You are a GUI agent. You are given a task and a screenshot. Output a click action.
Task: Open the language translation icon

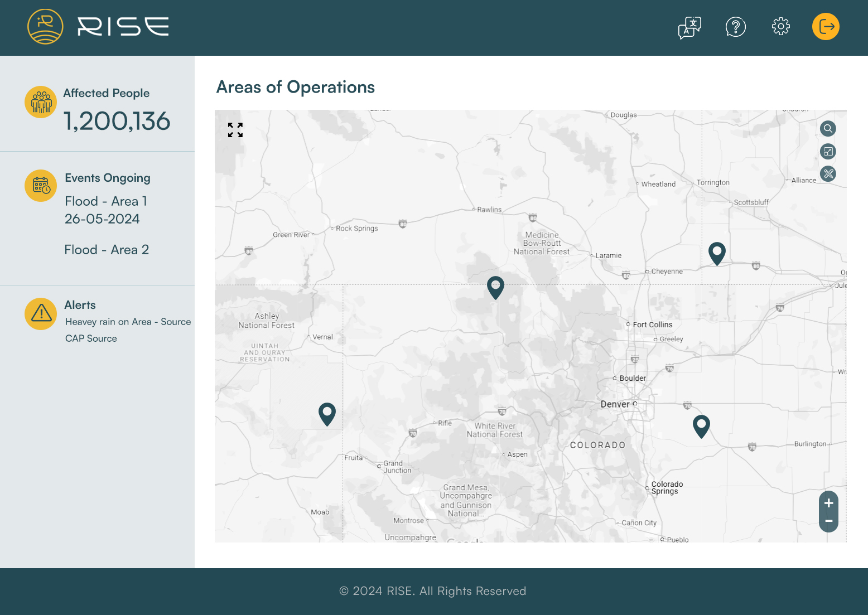click(x=689, y=27)
